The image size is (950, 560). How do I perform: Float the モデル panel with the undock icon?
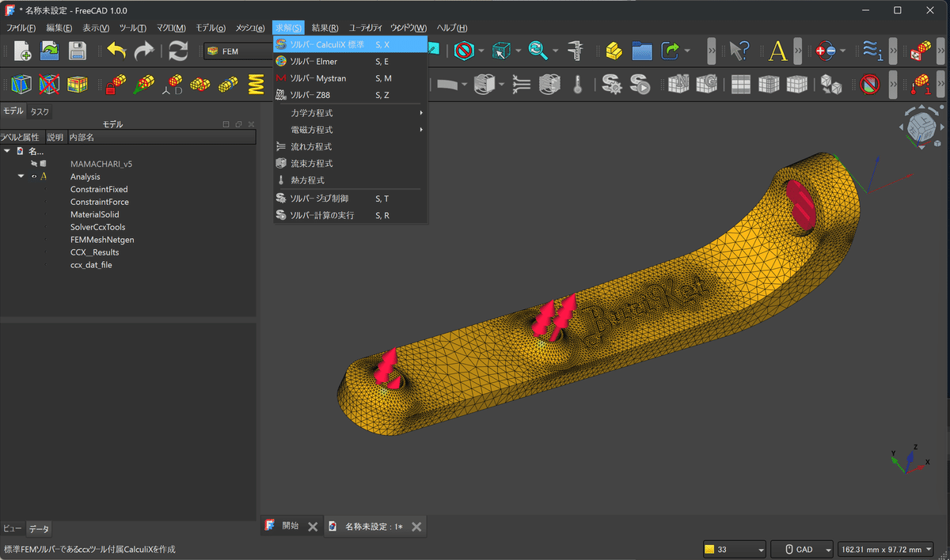pos(238,124)
